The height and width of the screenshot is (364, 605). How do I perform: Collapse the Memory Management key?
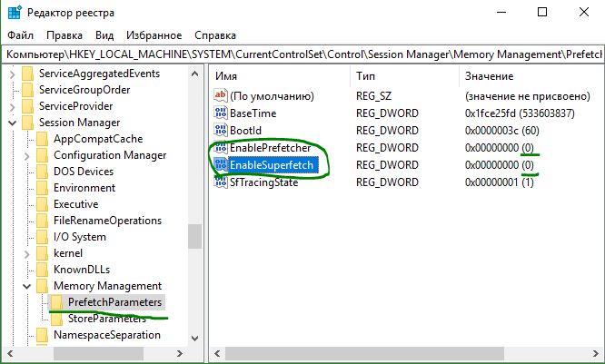(x=26, y=286)
